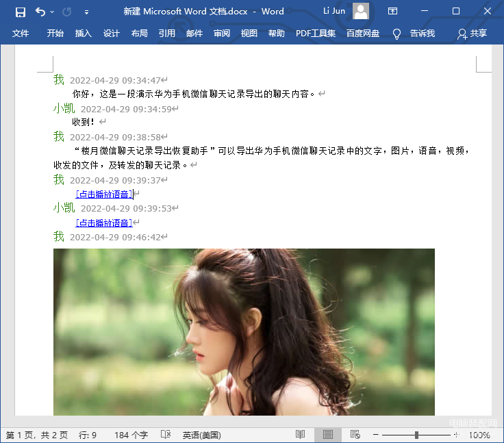Open Customize Quick Access Toolbar dropdown
The image size is (504, 443).
pyautogui.click(x=86, y=12)
